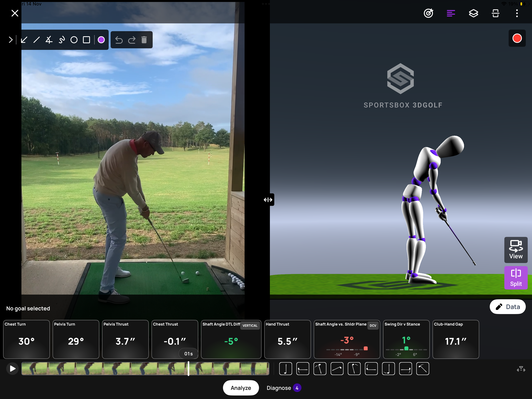The height and width of the screenshot is (399, 532).
Task: Open the three-dot more options menu
Action: click(517, 13)
